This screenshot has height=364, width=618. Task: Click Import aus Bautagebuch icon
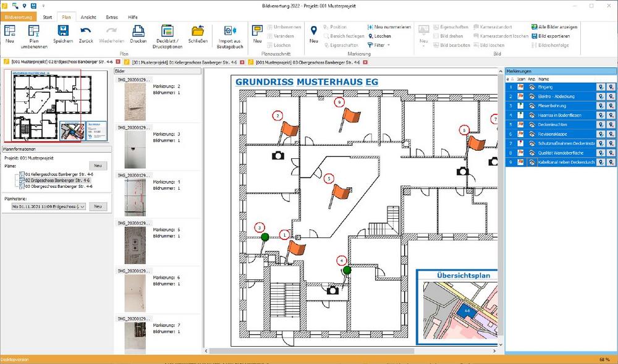tap(230, 31)
